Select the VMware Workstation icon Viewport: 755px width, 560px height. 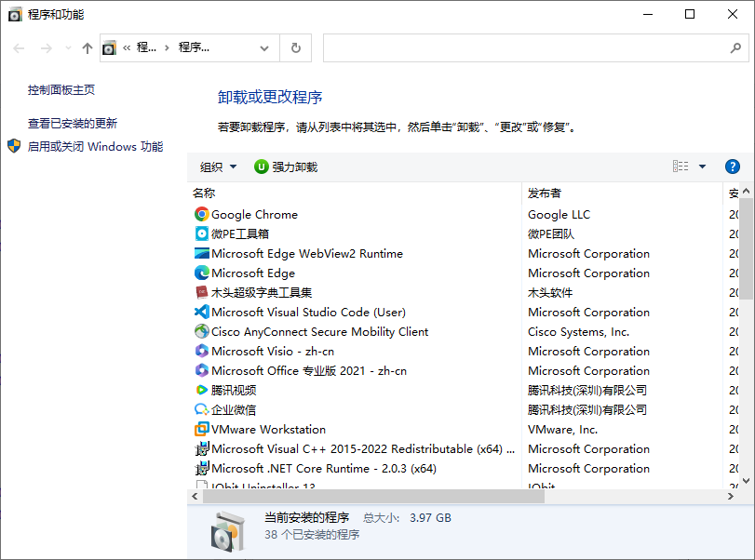202,429
